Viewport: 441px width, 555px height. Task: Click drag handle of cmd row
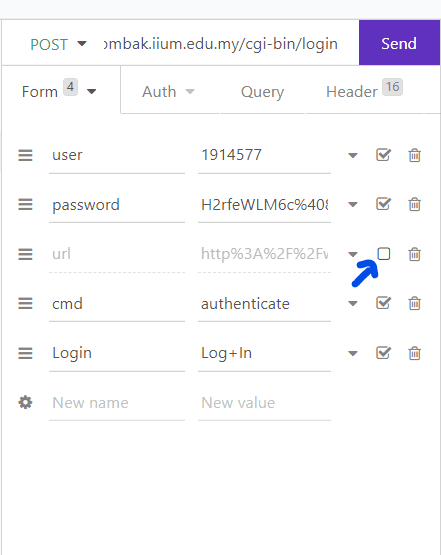coord(25,303)
